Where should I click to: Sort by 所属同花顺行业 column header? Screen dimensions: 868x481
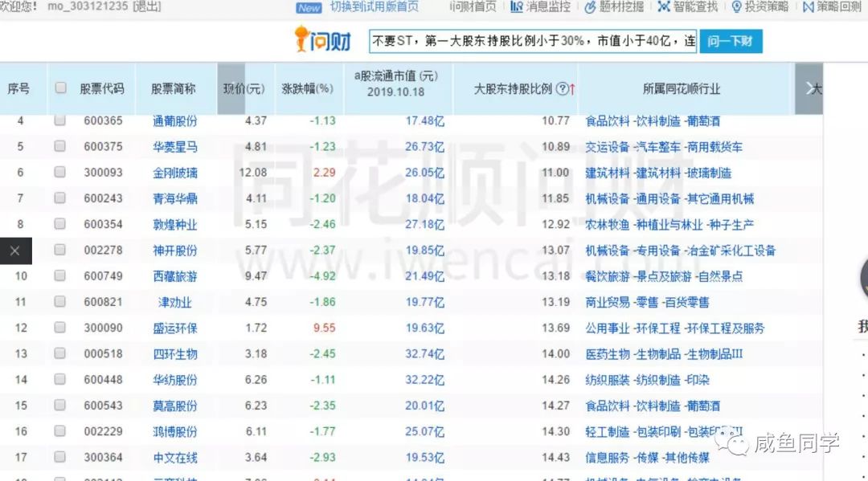tap(682, 88)
